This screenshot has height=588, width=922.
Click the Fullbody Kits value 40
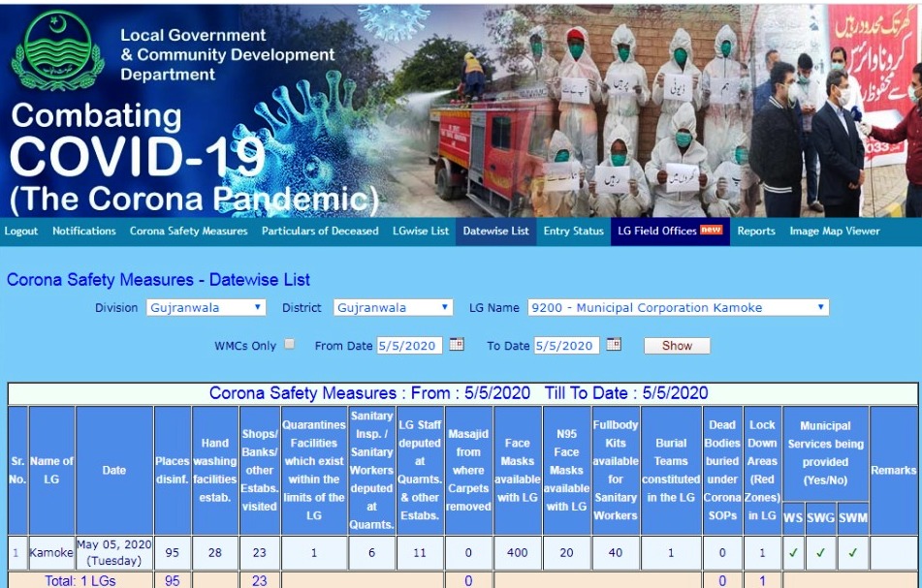tap(616, 553)
